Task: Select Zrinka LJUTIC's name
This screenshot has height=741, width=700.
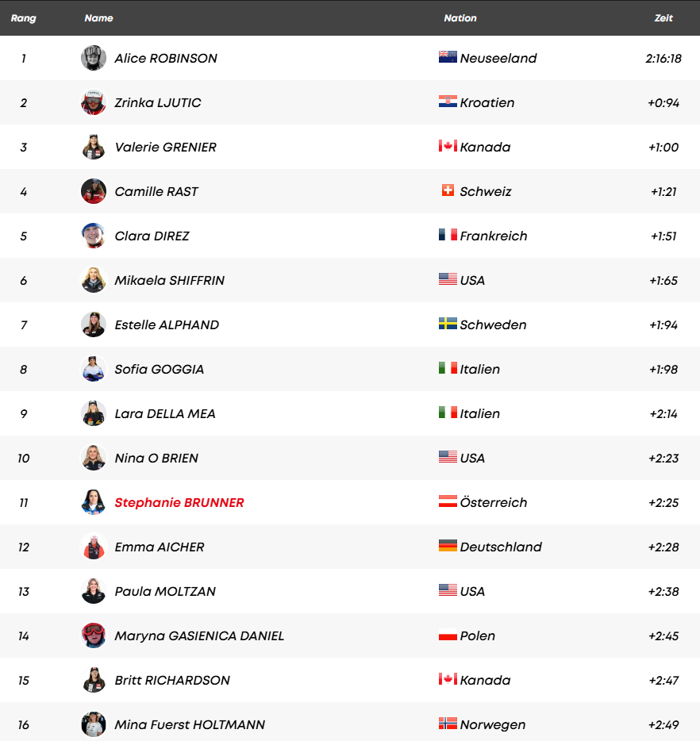Action: click(x=157, y=102)
